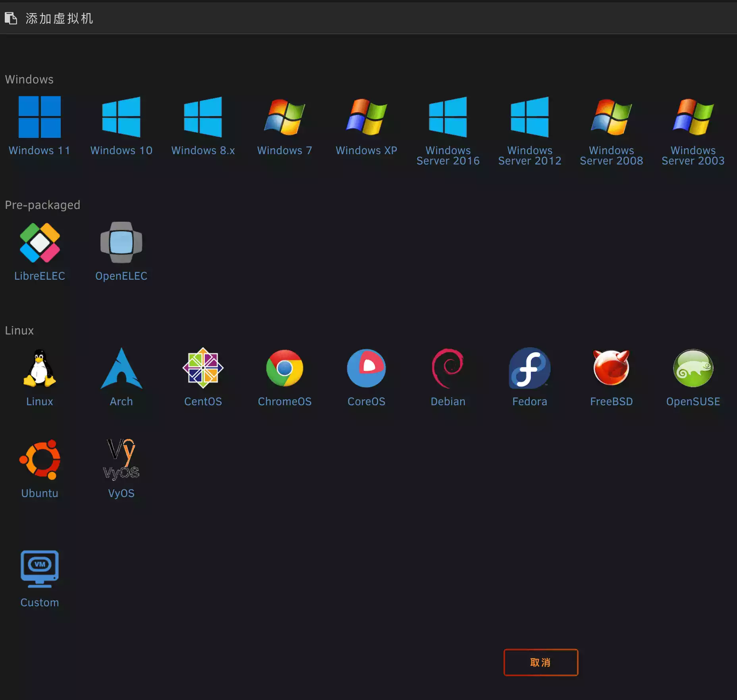
Task: Pick the Windows 7 template
Action: click(284, 117)
